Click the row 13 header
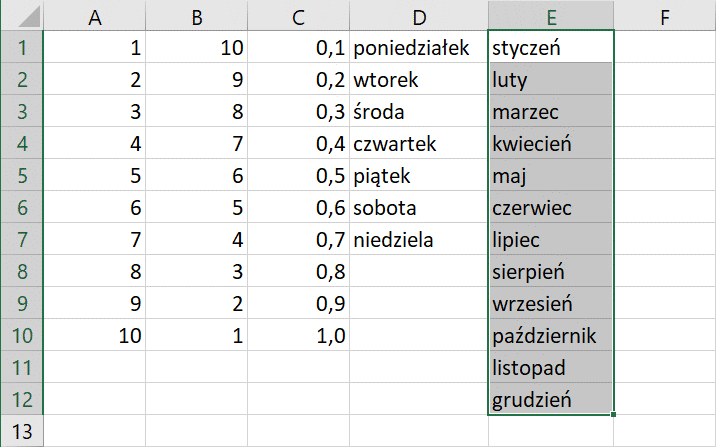This screenshot has height=447, width=716. coord(23,432)
